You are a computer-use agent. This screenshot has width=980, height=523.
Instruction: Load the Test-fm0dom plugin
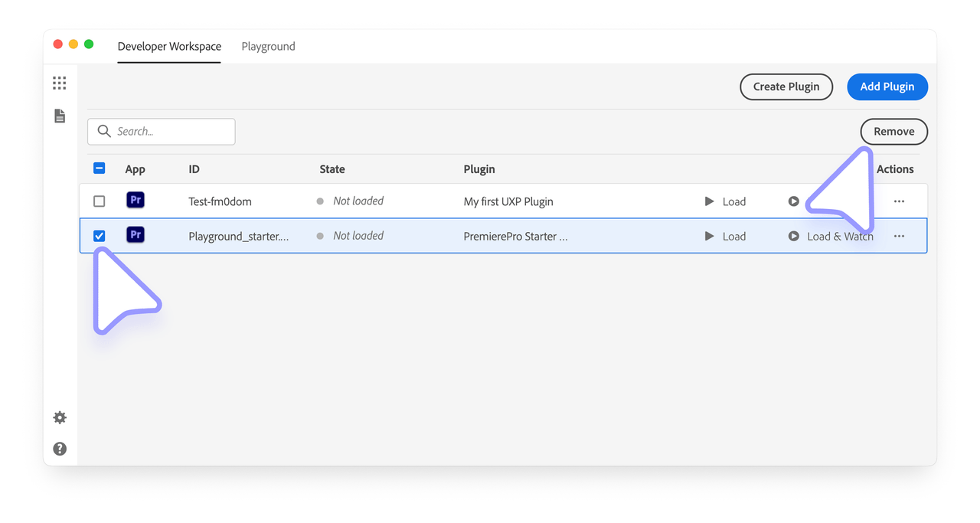point(724,201)
